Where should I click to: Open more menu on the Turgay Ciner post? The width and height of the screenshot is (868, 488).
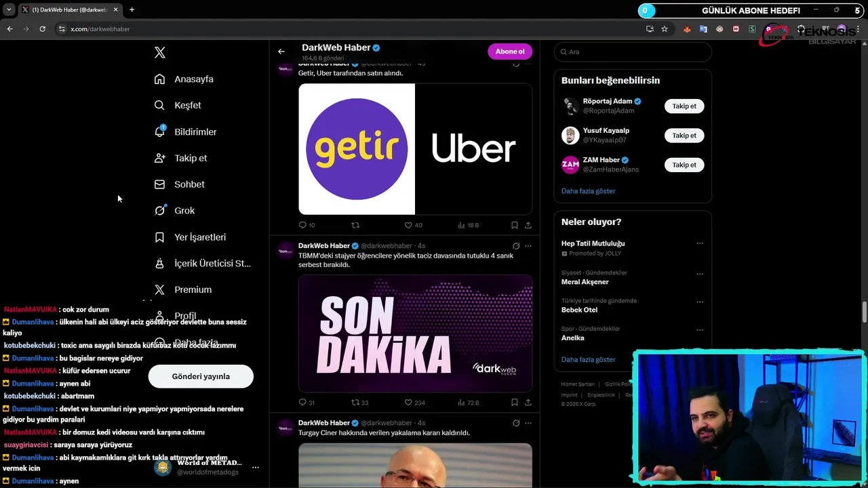[x=528, y=423]
